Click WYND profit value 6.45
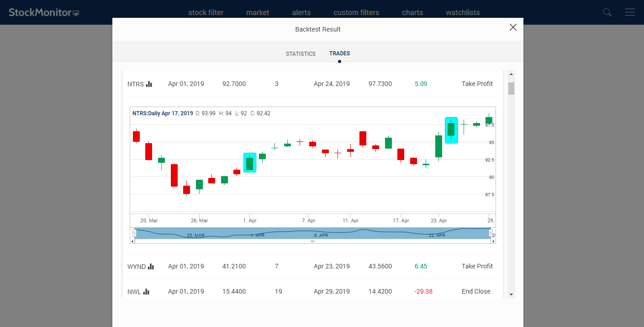The height and width of the screenshot is (327, 644). click(421, 266)
